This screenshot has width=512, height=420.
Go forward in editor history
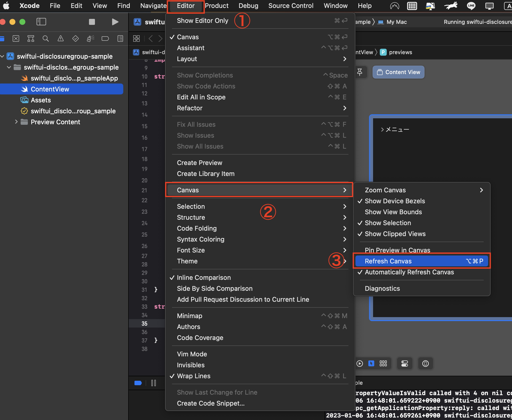pyautogui.click(x=161, y=39)
